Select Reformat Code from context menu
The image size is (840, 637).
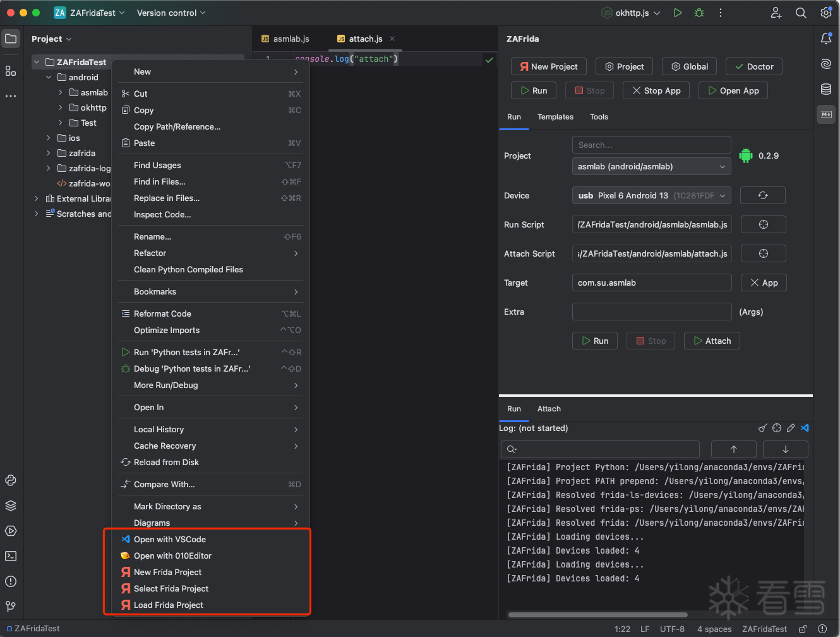[x=210, y=313]
